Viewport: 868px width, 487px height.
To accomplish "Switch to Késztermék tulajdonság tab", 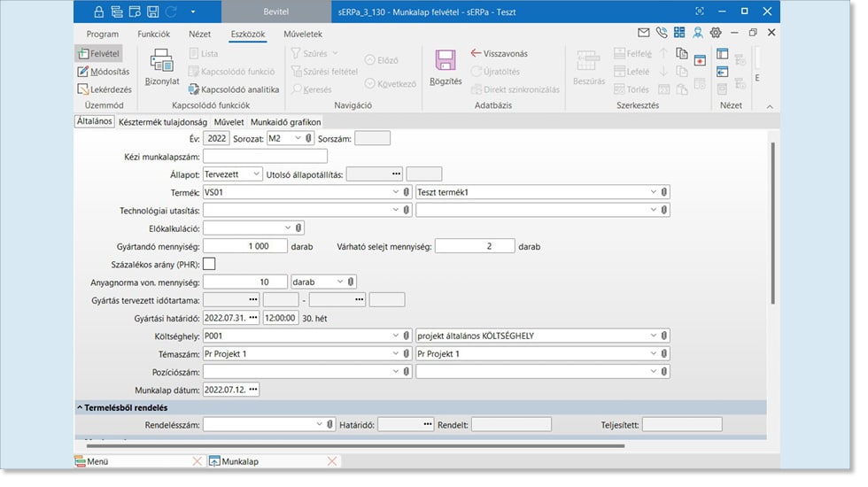I will click(x=163, y=121).
